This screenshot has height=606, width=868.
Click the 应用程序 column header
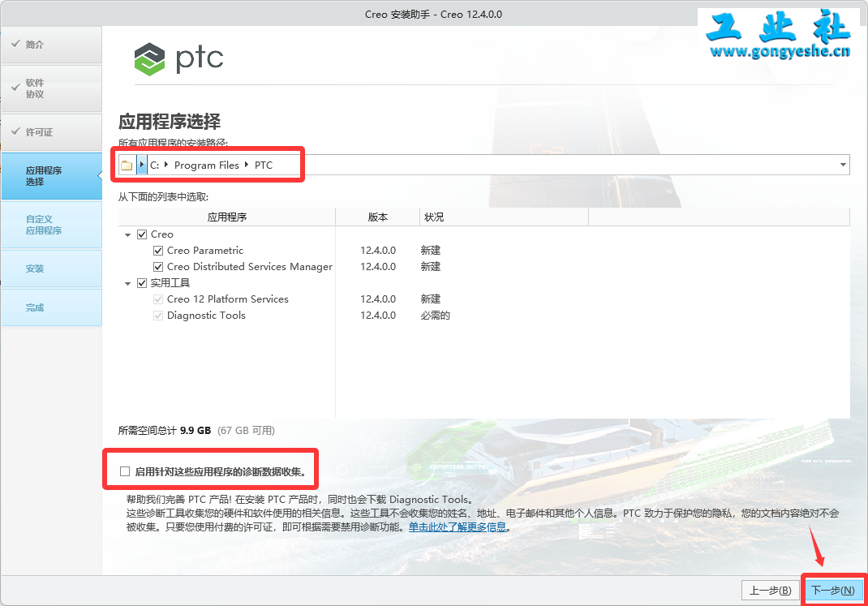(227, 217)
